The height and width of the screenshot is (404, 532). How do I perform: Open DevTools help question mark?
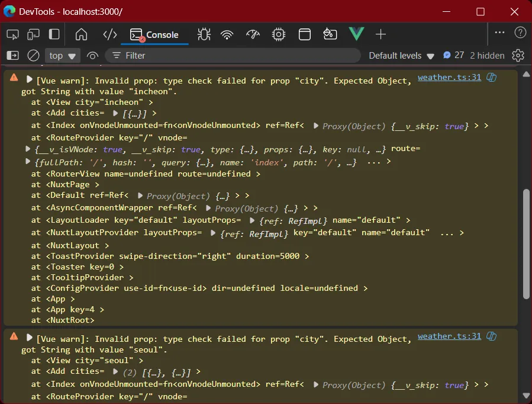tap(520, 33)
